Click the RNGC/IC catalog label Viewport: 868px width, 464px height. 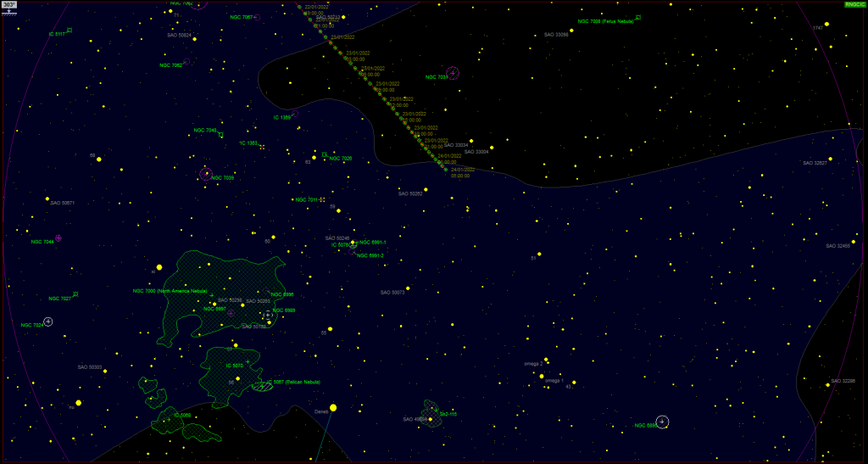tap(854, 4)
